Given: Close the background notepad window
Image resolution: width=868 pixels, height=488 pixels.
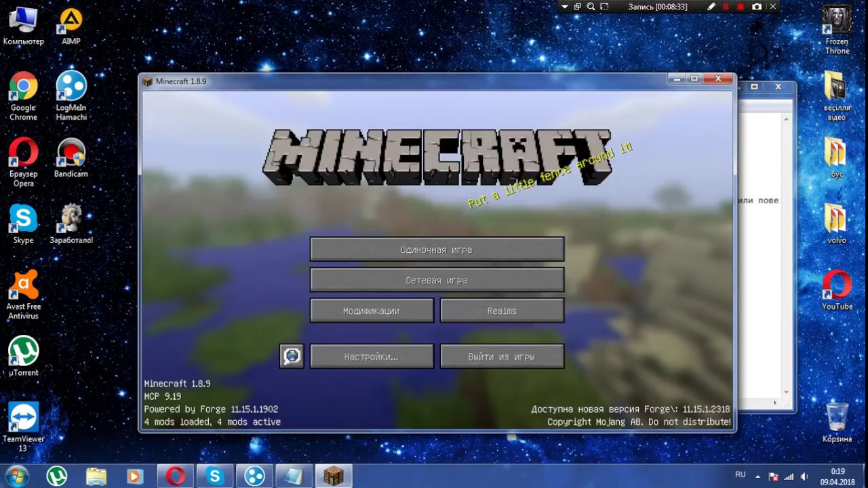Looking at the screenshot, I should pyautogui.click(x=778, y=87).
